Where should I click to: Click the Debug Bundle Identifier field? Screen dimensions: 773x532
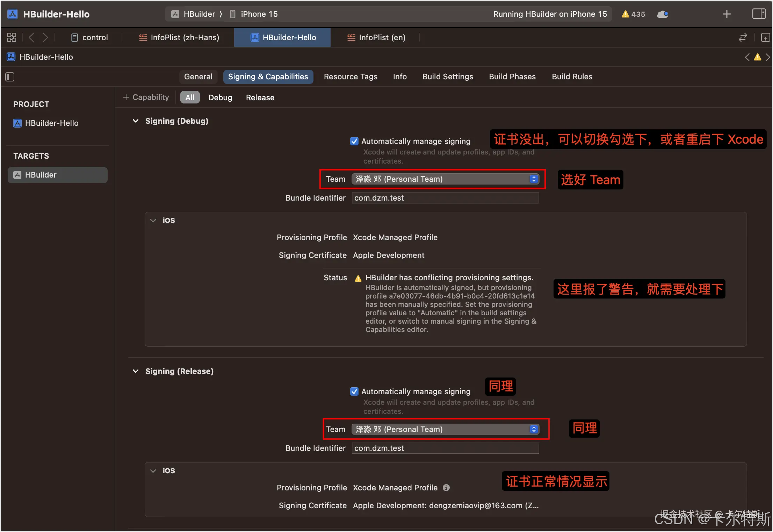[x=445, y=198]
